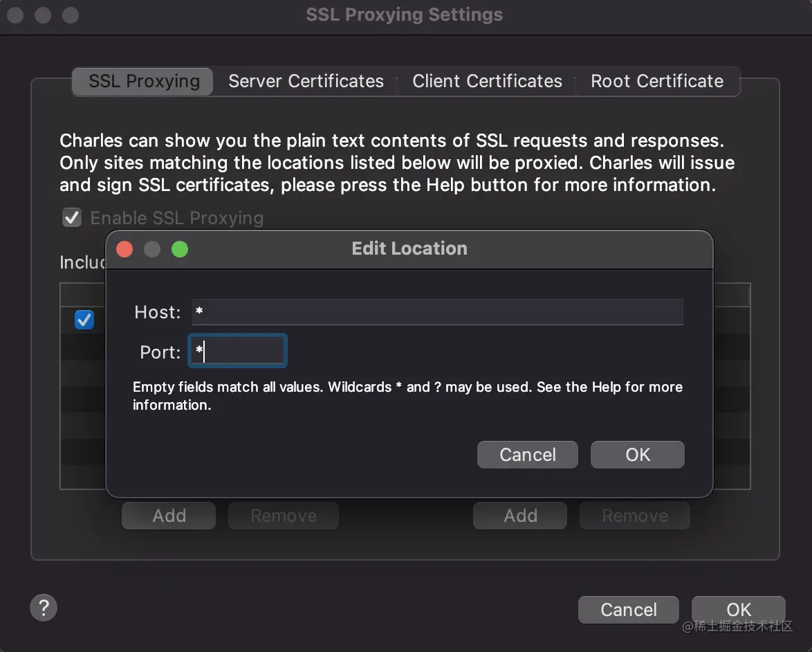
Task: Uncheck the blue location entry checkbox
Action: [x=84, y=320]
